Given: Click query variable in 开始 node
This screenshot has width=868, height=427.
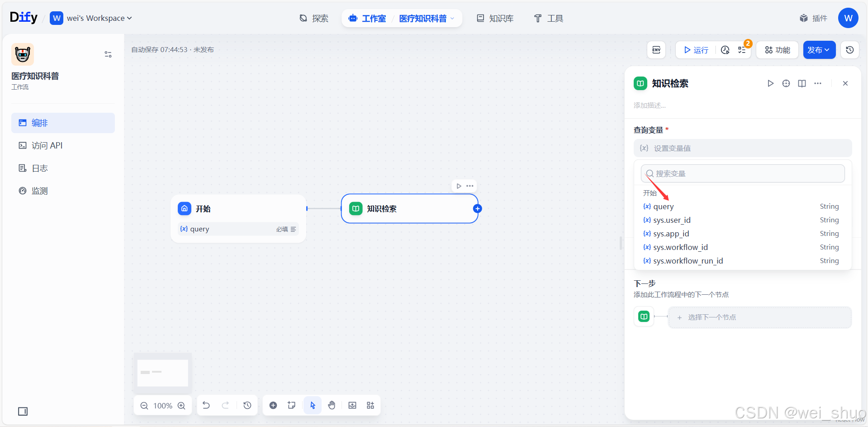Looking at the screenshot, I should (238, 229).
